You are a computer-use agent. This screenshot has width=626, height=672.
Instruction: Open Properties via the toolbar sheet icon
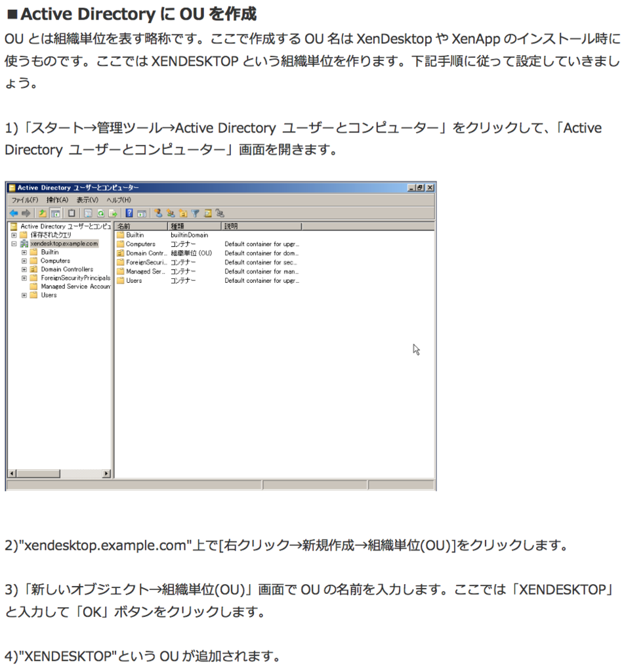click(88, 213)
